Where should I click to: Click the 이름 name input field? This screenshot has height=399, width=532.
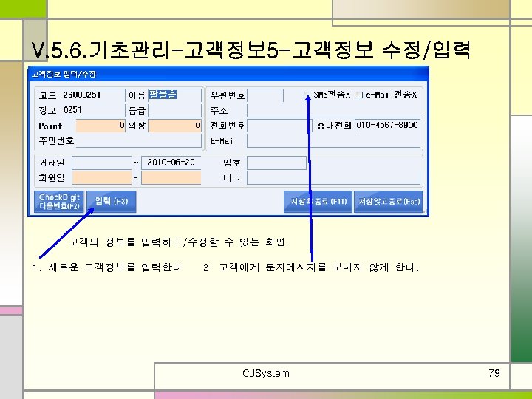pyautogui.click(x=174, y=95)
